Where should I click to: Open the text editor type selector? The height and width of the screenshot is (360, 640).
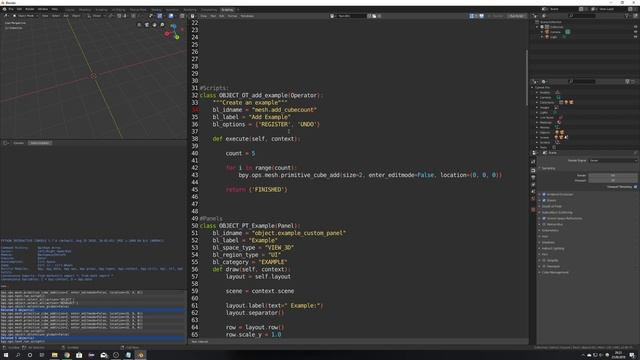pyautogui.click(x=193, y=16)
